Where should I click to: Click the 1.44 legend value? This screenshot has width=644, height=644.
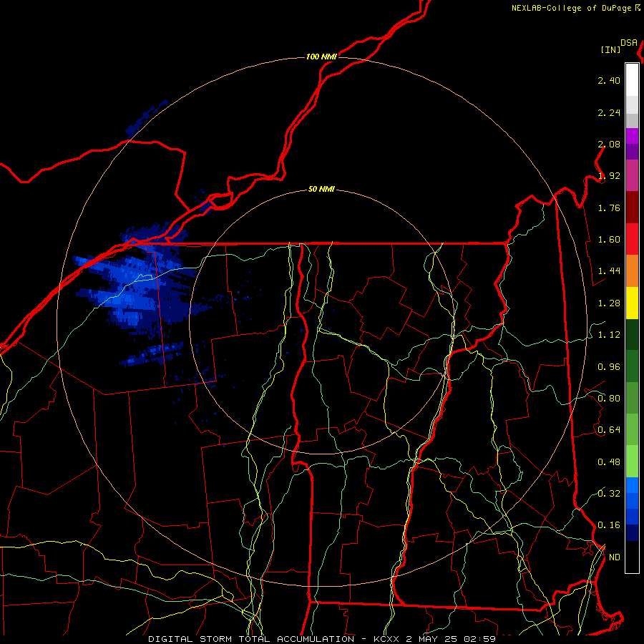coord(609,271)
